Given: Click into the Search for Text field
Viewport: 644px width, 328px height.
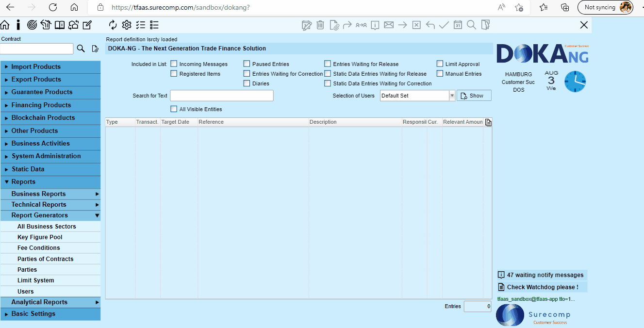Looking at the screenshot, I should 222,96.
